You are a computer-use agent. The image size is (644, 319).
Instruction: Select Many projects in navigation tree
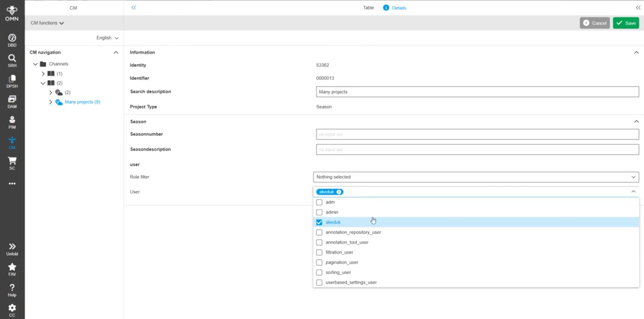click(x=82, y=102)
